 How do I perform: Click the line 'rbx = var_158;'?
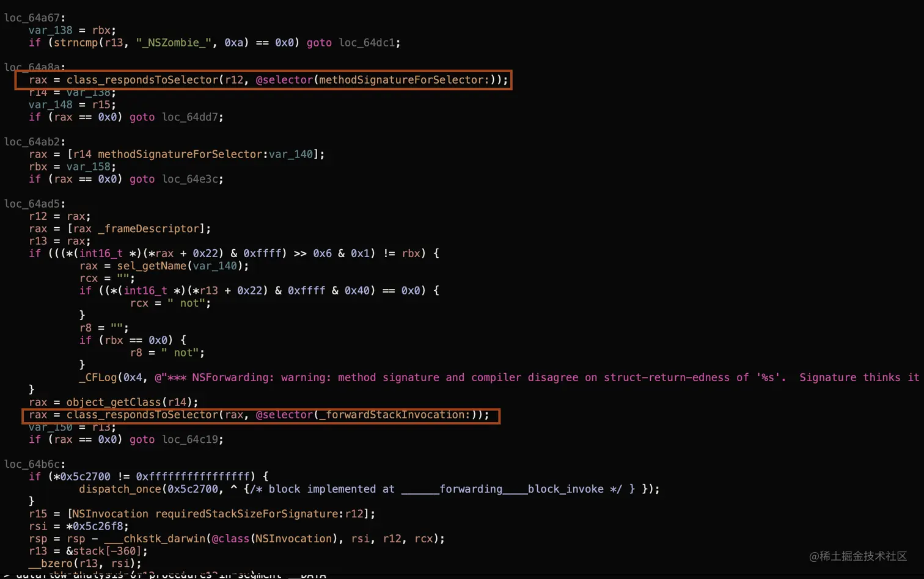[72, 167]
